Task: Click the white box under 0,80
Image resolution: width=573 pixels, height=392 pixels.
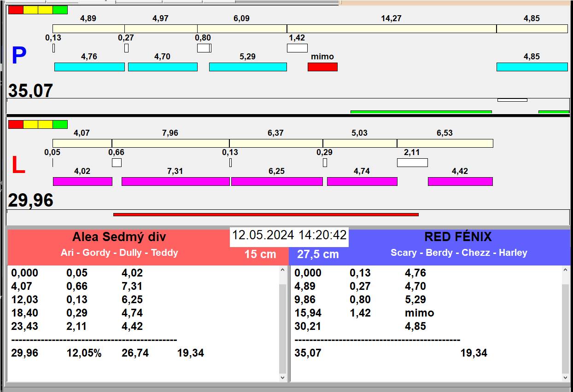Action: [204, 48]
